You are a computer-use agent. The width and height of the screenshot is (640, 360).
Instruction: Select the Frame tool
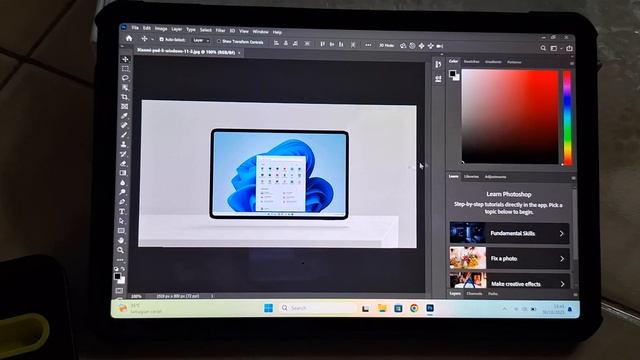(x=124, y=107)
